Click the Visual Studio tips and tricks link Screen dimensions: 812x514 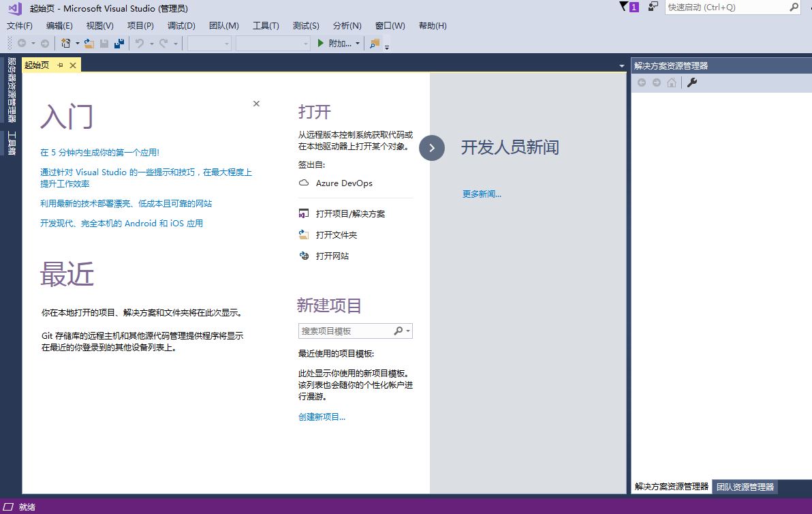click(x=146, y=178)
